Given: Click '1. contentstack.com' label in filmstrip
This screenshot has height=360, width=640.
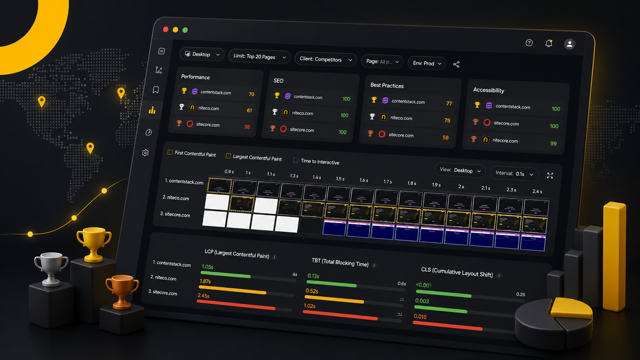Looking at the screenshot, I should click(184, 181).
